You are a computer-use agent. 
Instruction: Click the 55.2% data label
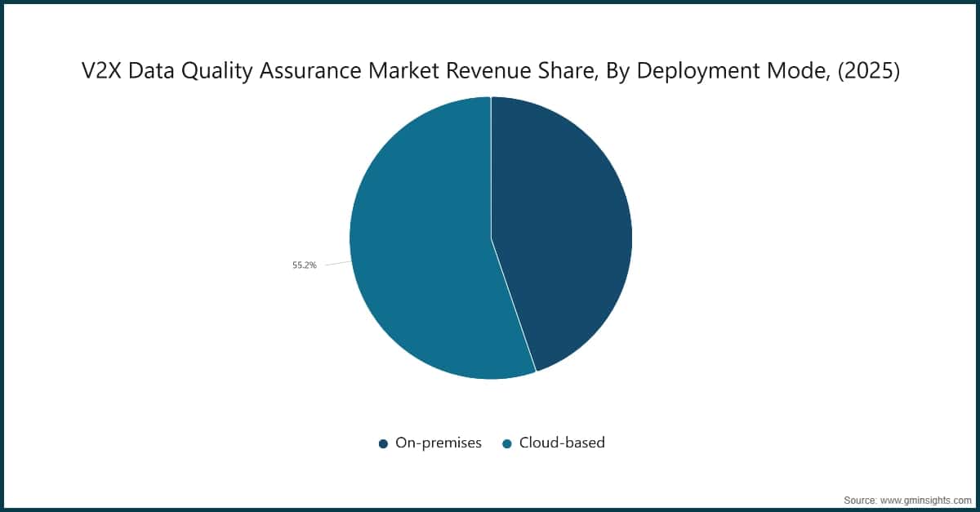pyautogui.click(x=304, y=265)
